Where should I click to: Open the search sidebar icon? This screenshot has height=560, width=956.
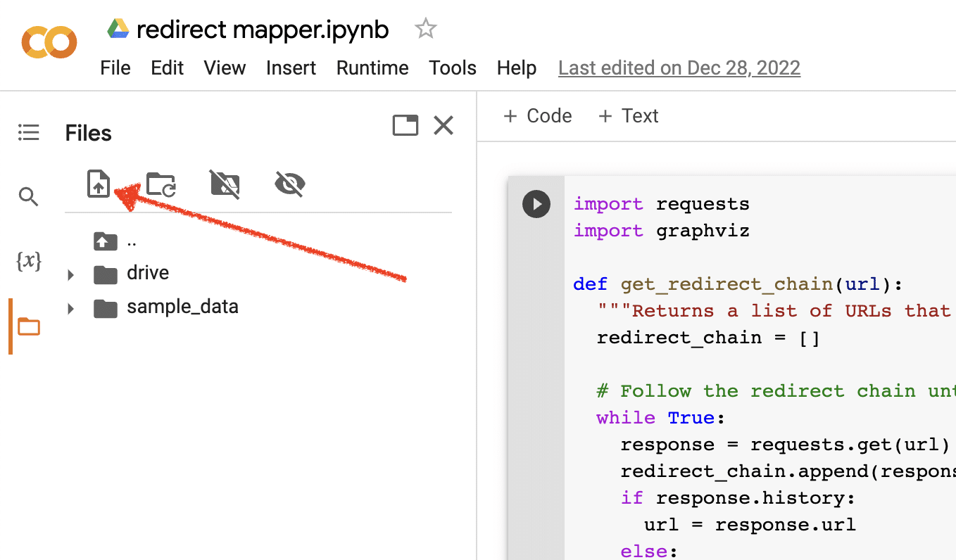28,196
